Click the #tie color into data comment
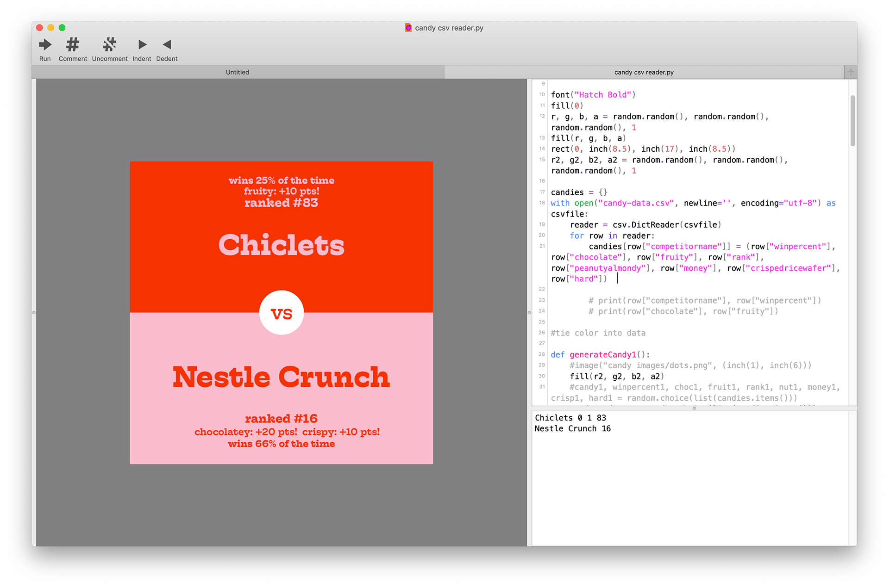The height and width of the screenshot is (588, 889). [x=598, y=333]
